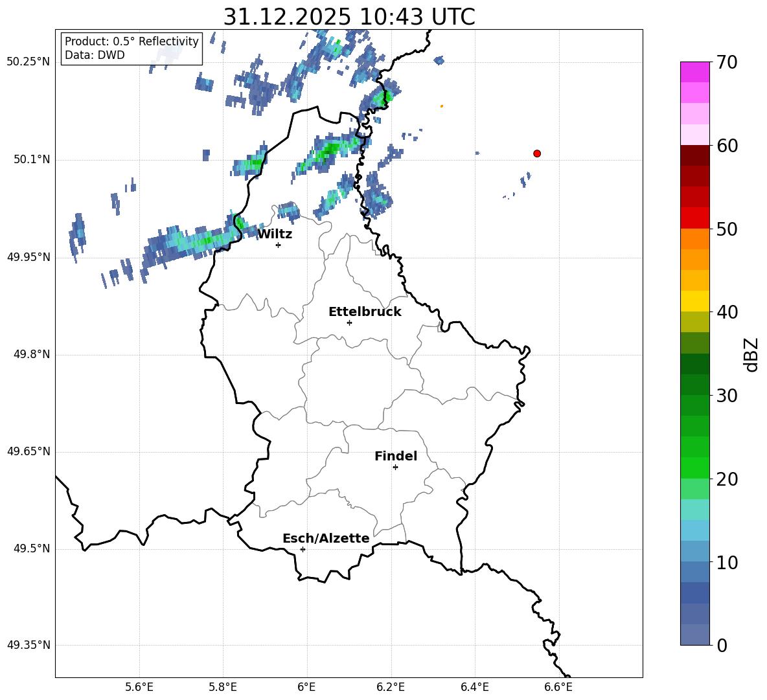Pick the light blue swatch between 10 and 20
Image resolution: width=767 pixels, height=700 pixels.
[694, 530]
